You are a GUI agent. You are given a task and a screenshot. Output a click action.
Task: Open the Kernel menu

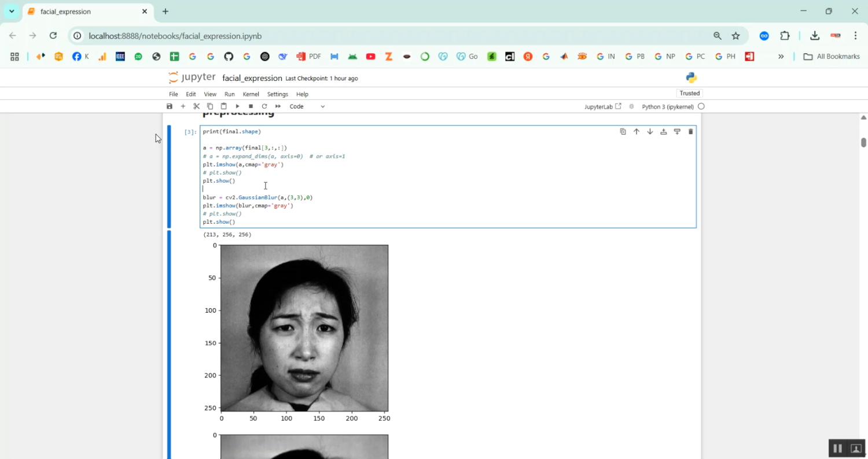[251, 94]
